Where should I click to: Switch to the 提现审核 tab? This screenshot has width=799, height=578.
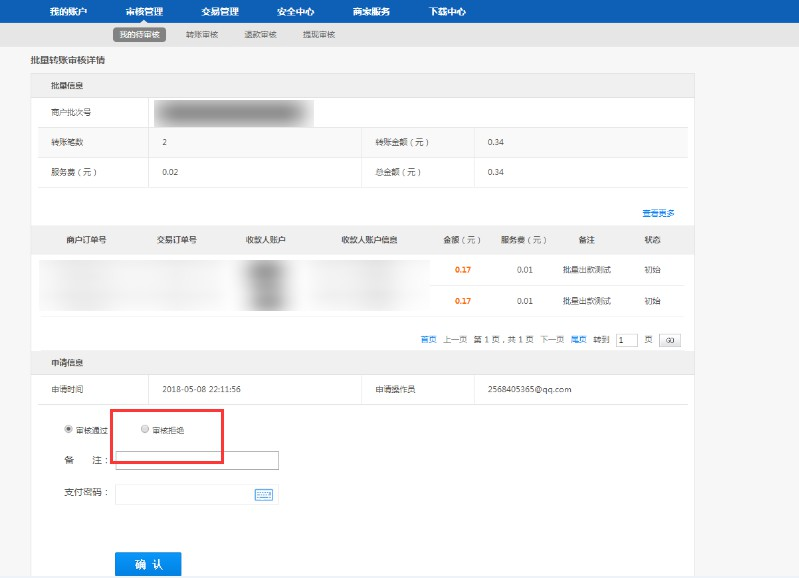[x=319, y=34]
